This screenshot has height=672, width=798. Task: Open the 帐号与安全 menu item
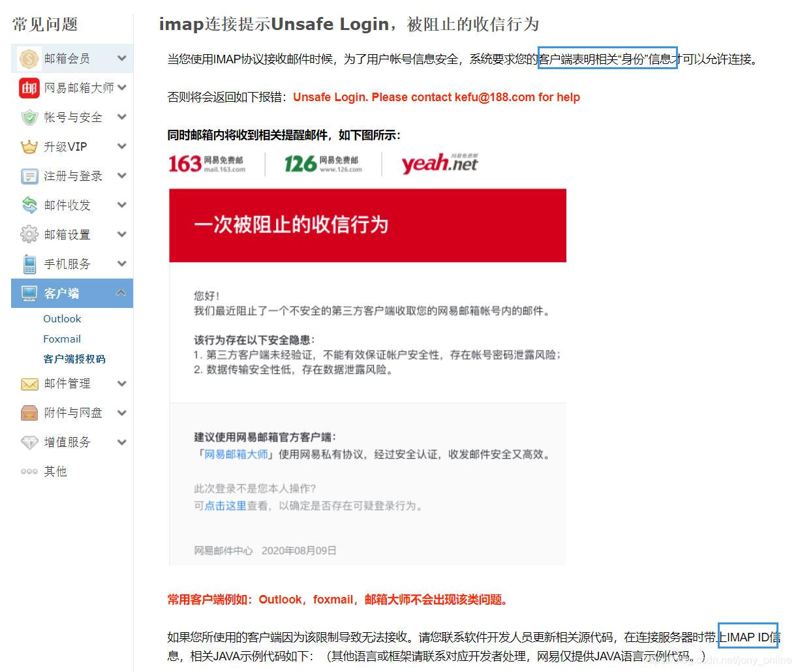[x=72, y=117]
